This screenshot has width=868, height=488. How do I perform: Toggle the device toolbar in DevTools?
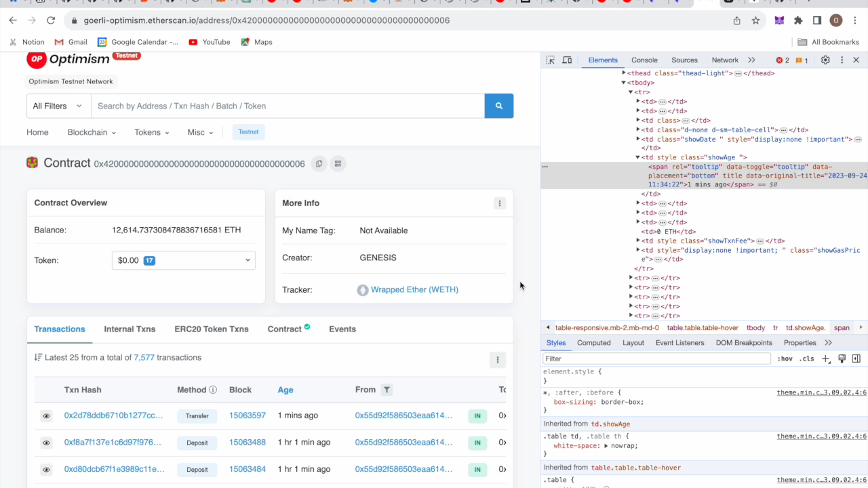click(568, 60)
